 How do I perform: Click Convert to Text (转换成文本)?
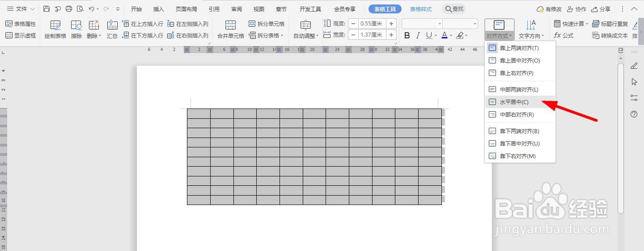[x=610, y=35]
